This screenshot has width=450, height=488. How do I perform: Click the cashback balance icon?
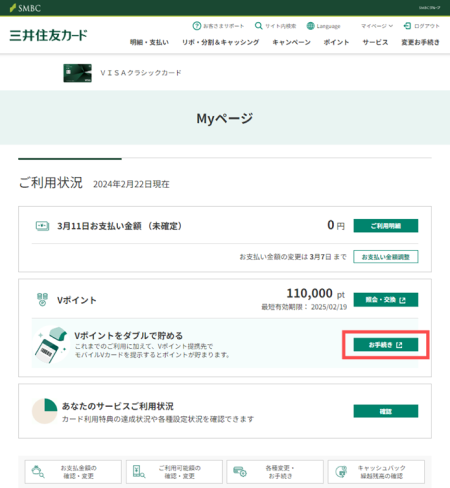click(x=341, y=472)
